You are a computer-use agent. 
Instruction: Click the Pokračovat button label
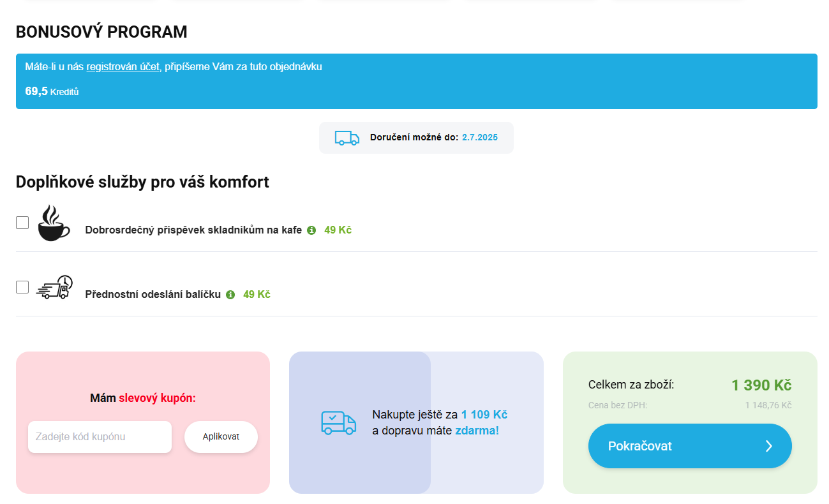pyautogui.click(x=639, y=446)
